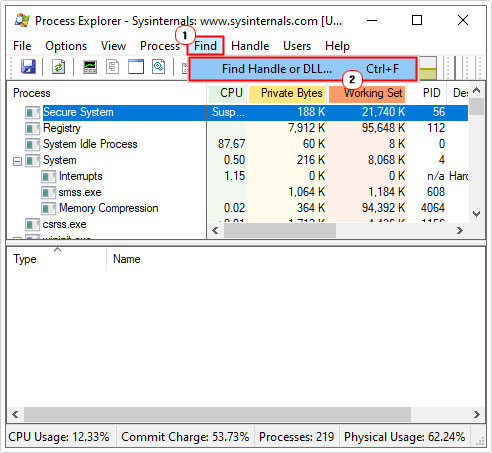Click the smss.exe process icon

49,192
